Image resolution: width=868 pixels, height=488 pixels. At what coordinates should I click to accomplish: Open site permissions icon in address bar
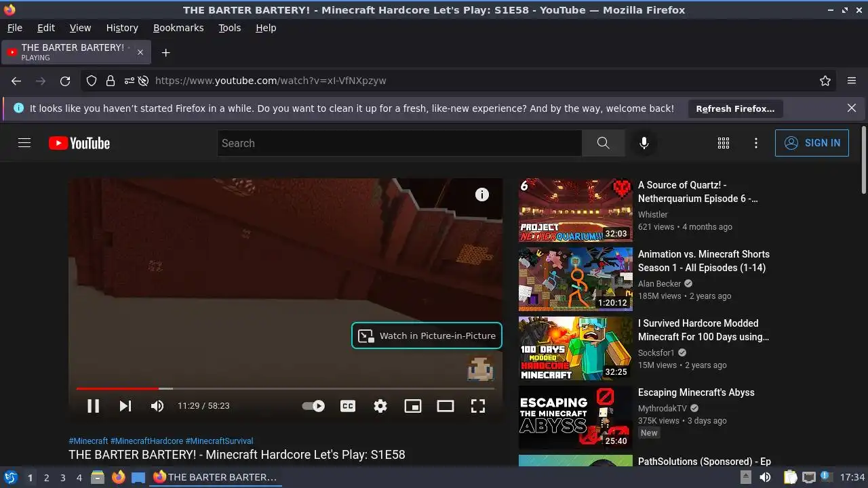point(129,81)
